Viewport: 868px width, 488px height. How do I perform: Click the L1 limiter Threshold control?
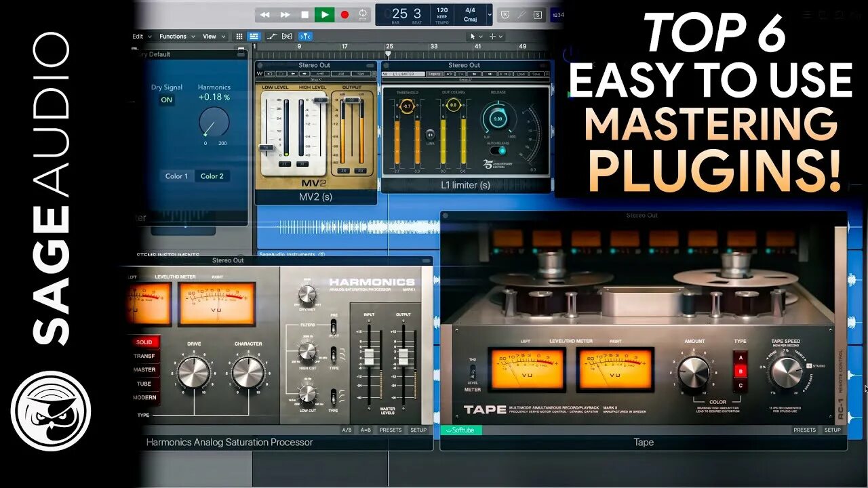point(407,106)
